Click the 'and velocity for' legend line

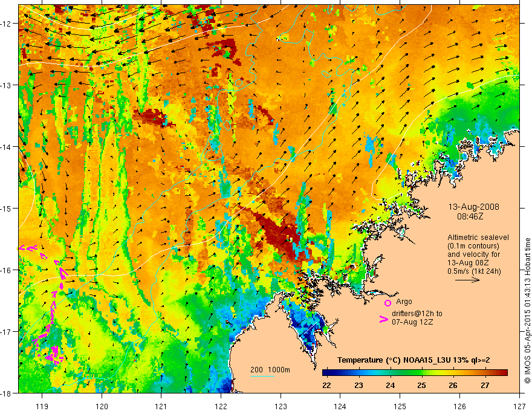[x=473, y=254]
